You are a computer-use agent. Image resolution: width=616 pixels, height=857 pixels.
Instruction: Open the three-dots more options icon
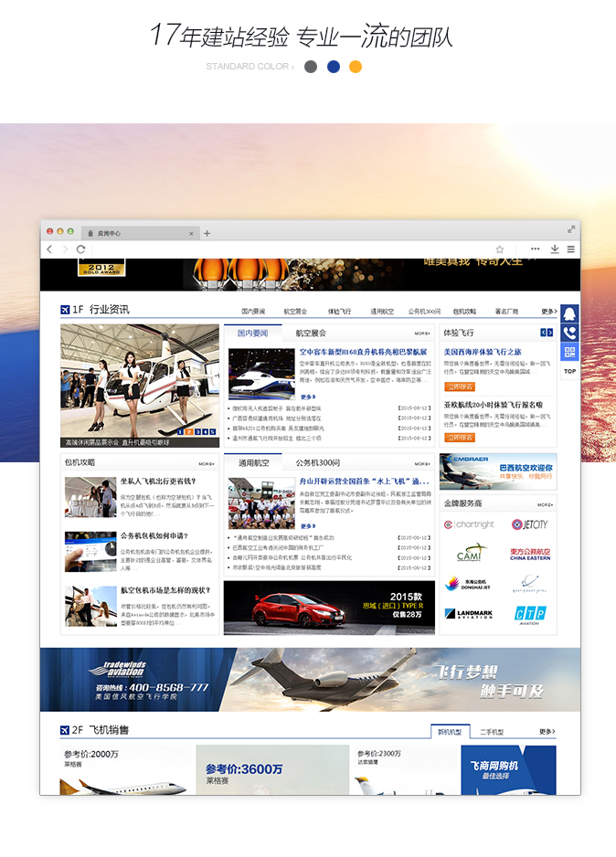pyautogui.click(x=535, y=249)
